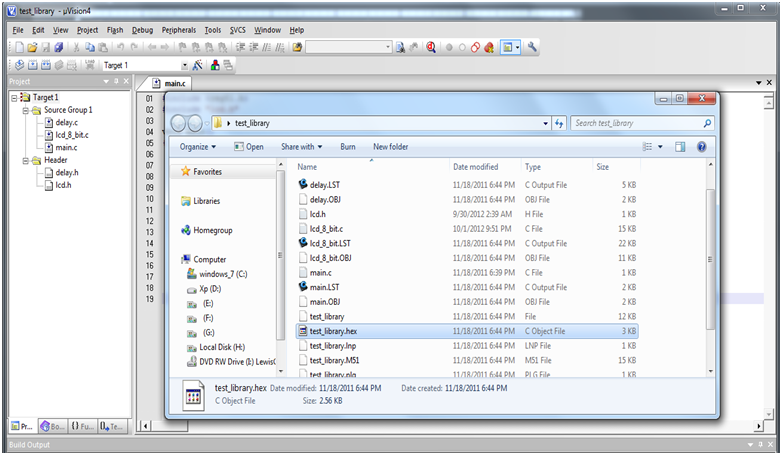Select the windows_7 (C:) drive
Image resolution: width=783 pixels, height=456 pixels.
coord(223,274)
